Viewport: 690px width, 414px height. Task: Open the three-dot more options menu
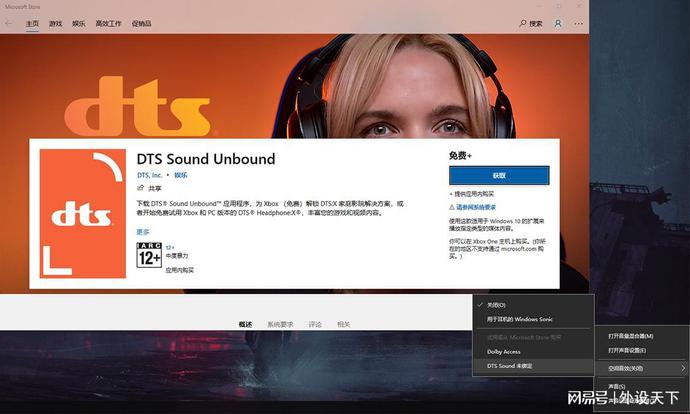(x=577, y=23)
